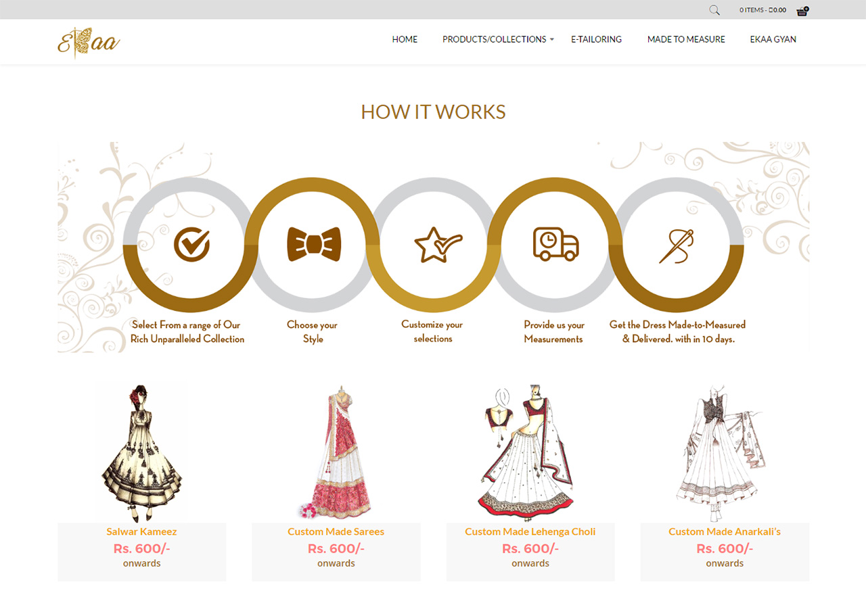The height and width of the screenshot is (616, 866).
Task: Open the Products/Collections menu
Action: click(495, 39)
